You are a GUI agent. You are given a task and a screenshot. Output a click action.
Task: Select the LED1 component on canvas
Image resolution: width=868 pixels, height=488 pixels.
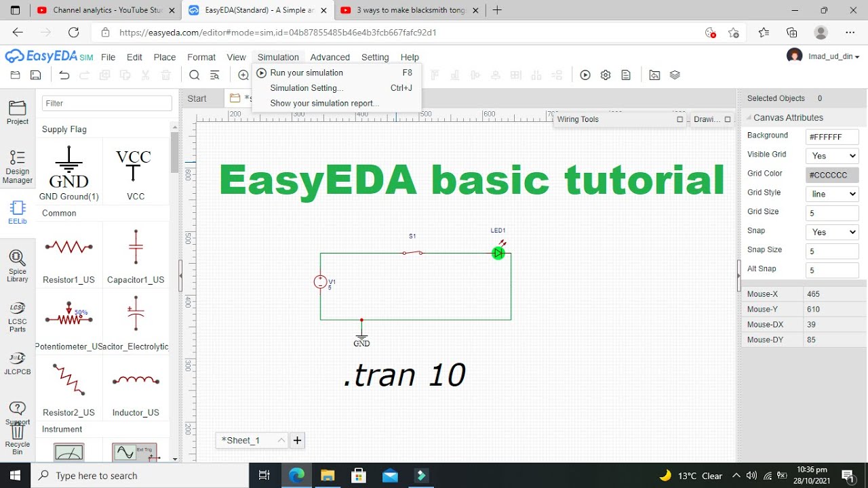(x=498, y=253)
